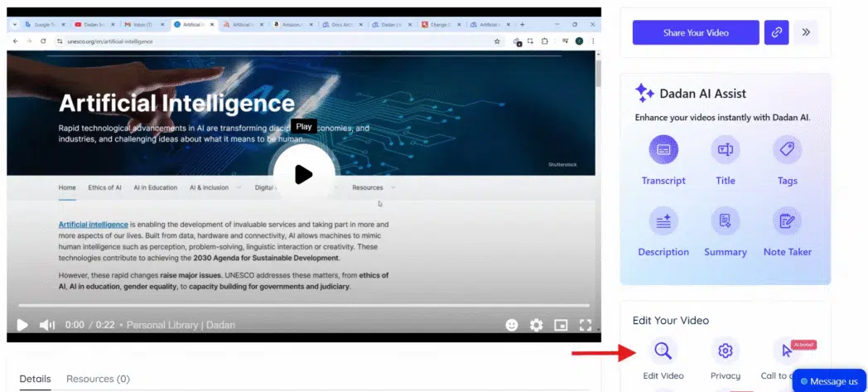Viewport: 868px width, 392px height.
Task: Mute the video with the speaker icon
Action: point(47,325)
